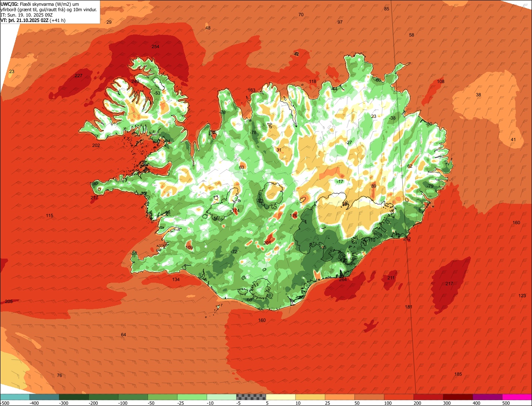Click the dark red 200 to 300 legend swatch
This screenshot has width=532, height=406.
pyautogui.click(x=428, y=397)
